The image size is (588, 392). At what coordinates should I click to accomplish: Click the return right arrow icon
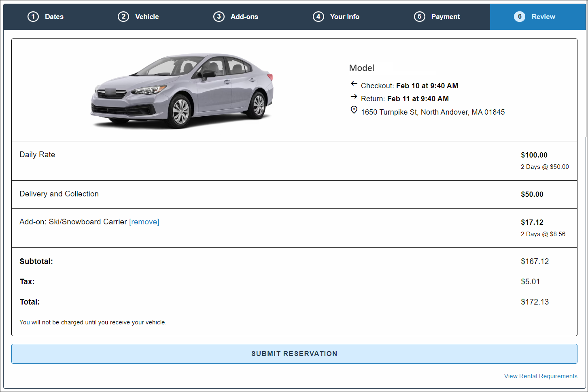[354, 97]
